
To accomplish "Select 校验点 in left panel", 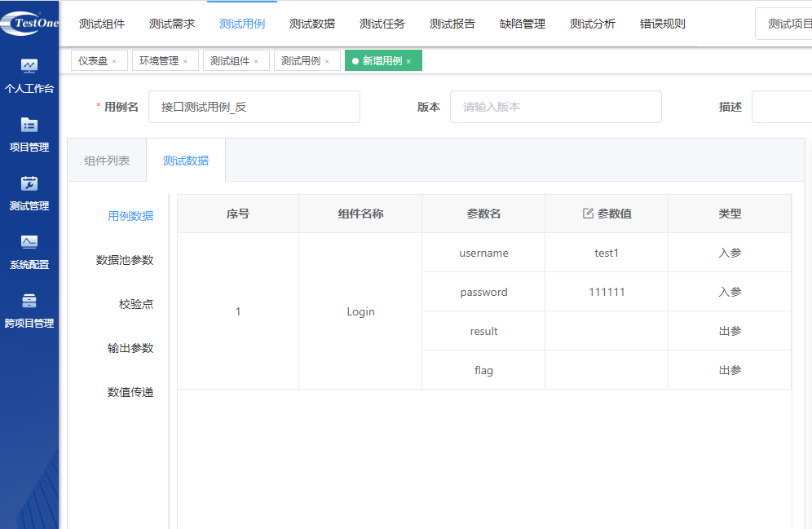I will (x=136, y=304).
